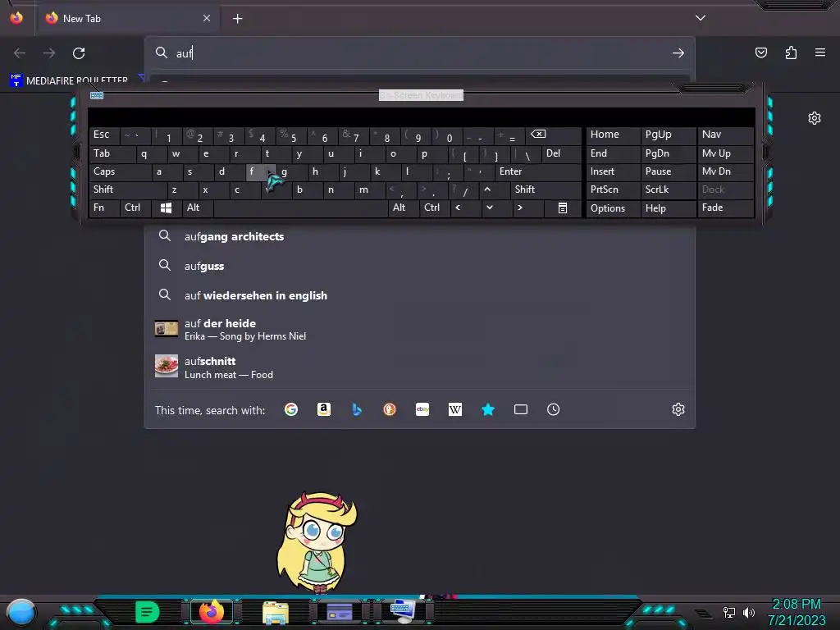Screen dimensions: 840x630
Task: Search in History clock icon
Action: [x=554, y=410]
